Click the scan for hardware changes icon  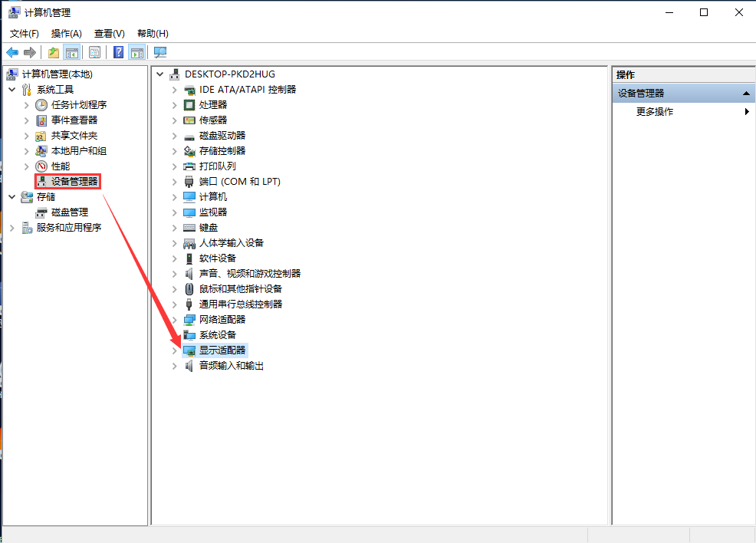pyautogui.click(x=160, y=53)
